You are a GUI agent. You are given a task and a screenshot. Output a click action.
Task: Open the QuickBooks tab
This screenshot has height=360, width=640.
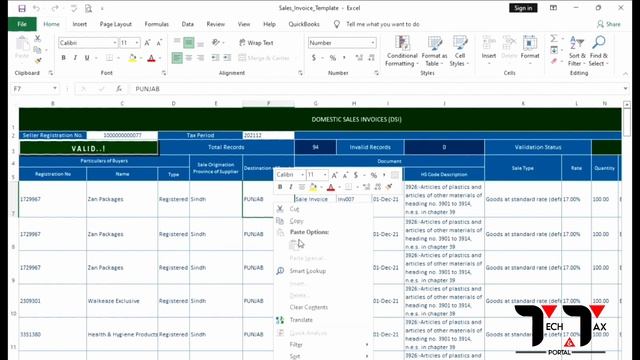pos(304,24)
